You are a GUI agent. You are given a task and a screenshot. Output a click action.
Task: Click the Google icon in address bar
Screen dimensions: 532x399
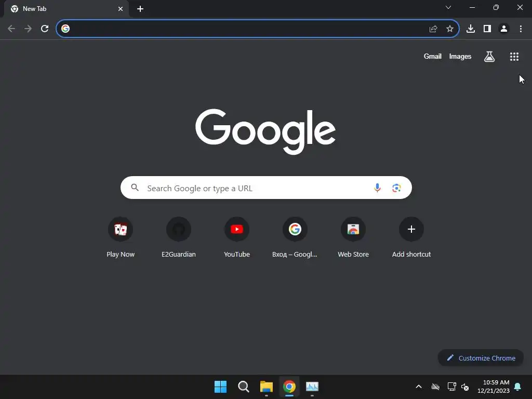tap(65, 29)
